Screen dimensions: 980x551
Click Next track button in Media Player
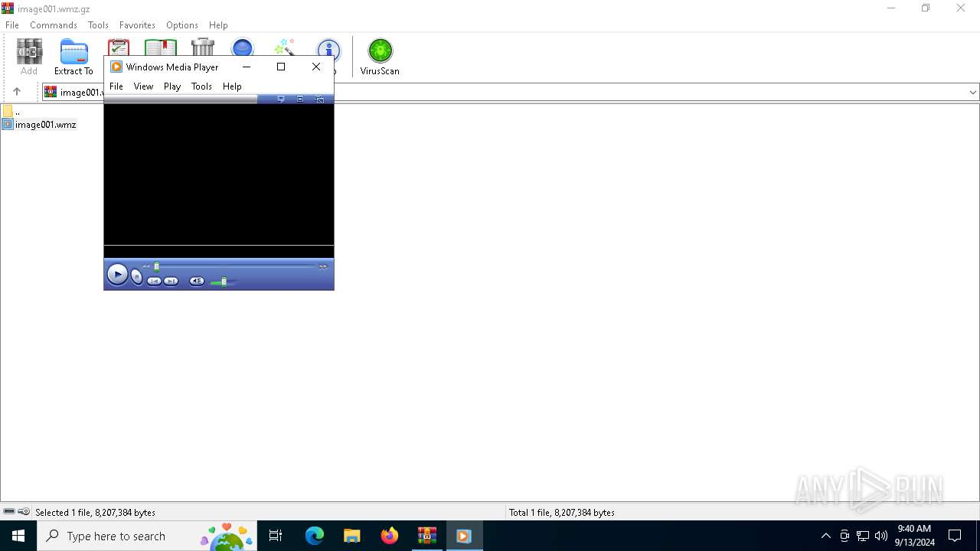click(x=171, y=282)
